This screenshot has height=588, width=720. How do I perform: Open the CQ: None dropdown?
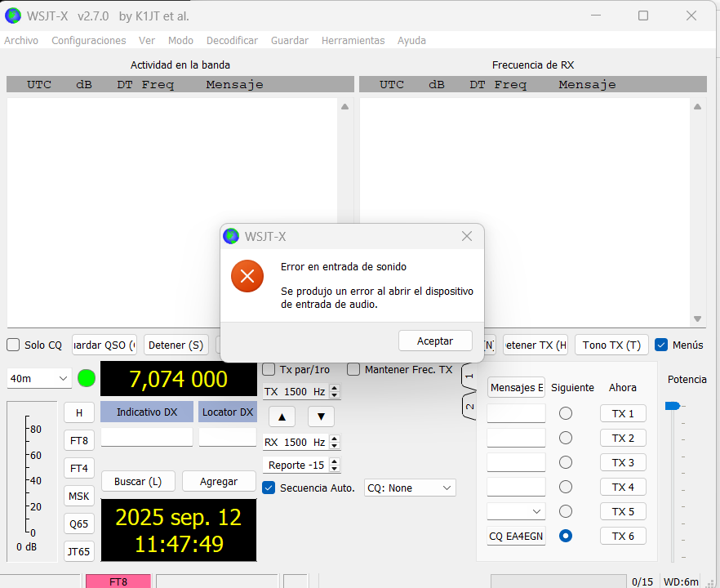pyautogui.click(x=410, y=488)
